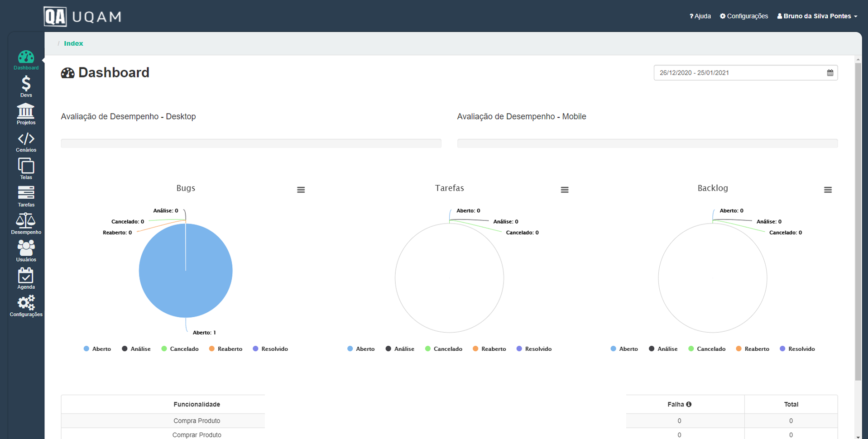Viewport: 868px width, 439px height.
Task: Toggle Aberto series in Bugs legend
Action: point(97,349)
